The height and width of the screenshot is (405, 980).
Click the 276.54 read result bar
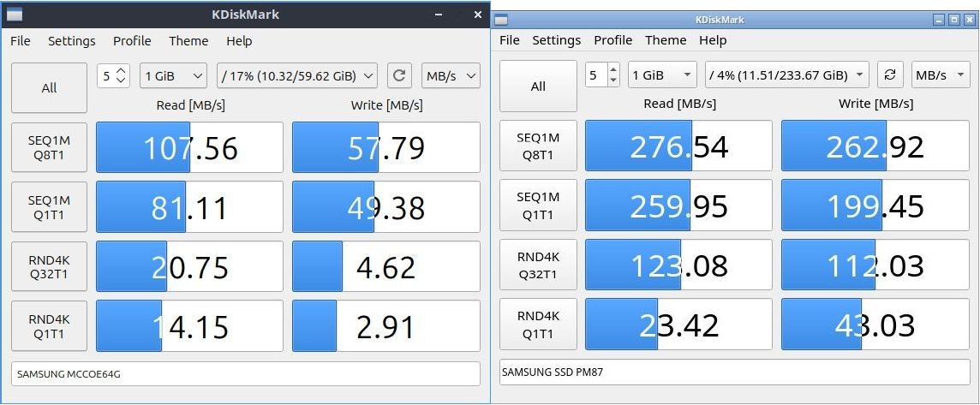pyautogui.click(x=678, y=146)
